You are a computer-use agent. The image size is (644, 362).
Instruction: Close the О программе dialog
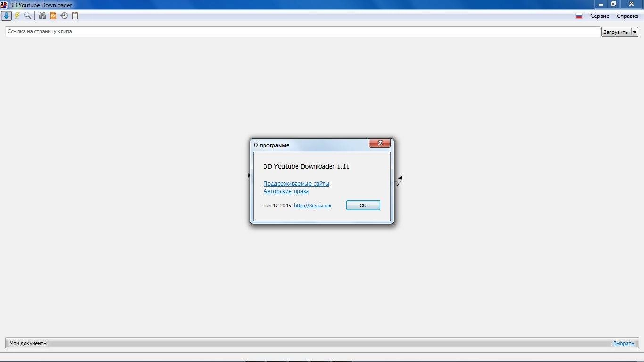tap(380, 143)
